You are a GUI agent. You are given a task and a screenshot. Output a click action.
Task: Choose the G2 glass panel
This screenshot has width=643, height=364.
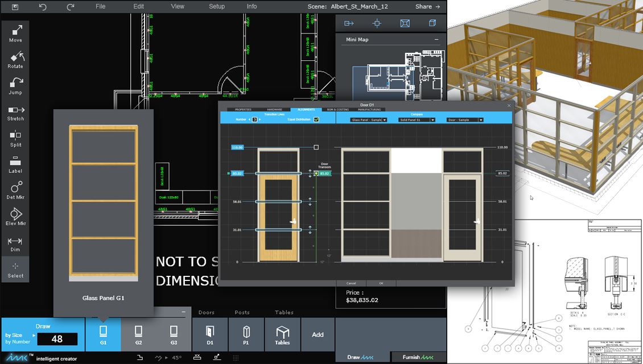[x=139, y=334]
